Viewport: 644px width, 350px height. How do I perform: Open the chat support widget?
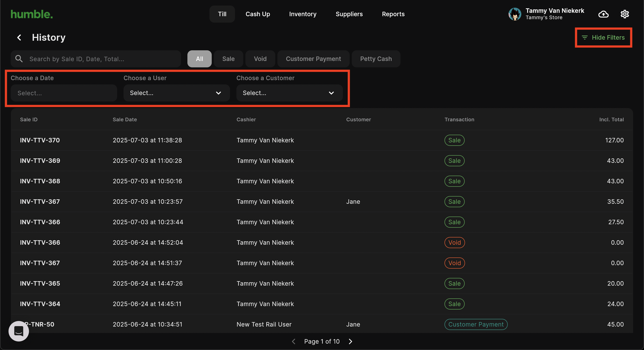click(19, 331)
